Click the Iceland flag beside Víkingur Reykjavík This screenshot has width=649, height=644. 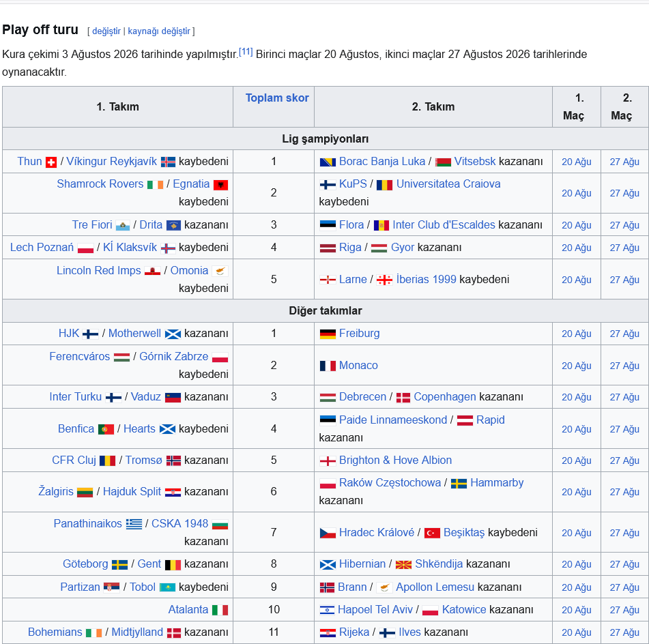click(x=168, y=162)
